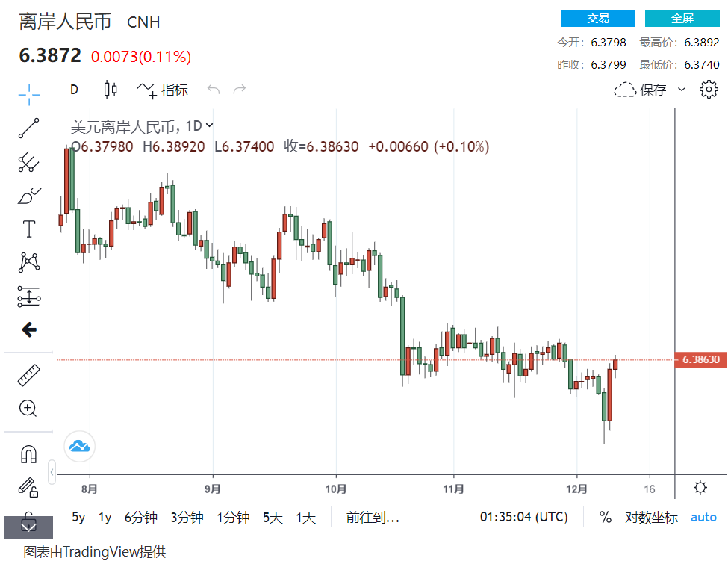Image resolution: width=728 pixels, height=564 pixels.
Task: Select the brush drawing tool
Action: click(x=29, y=196)
